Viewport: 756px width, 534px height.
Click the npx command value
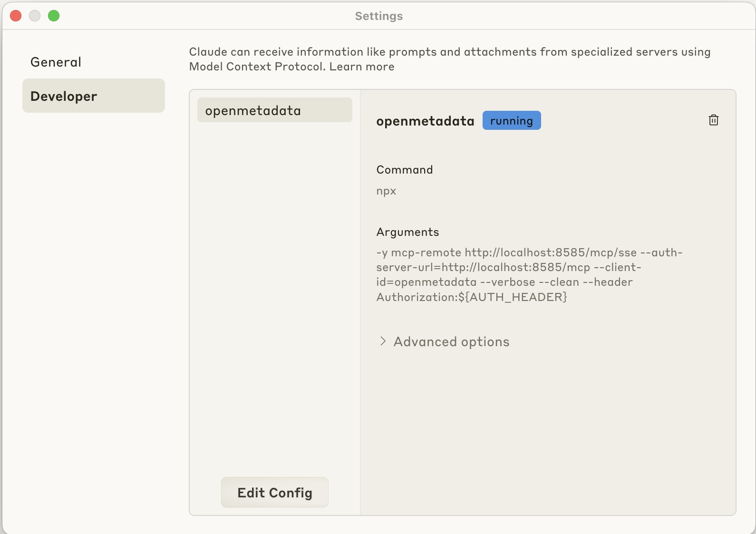point(386,191)
